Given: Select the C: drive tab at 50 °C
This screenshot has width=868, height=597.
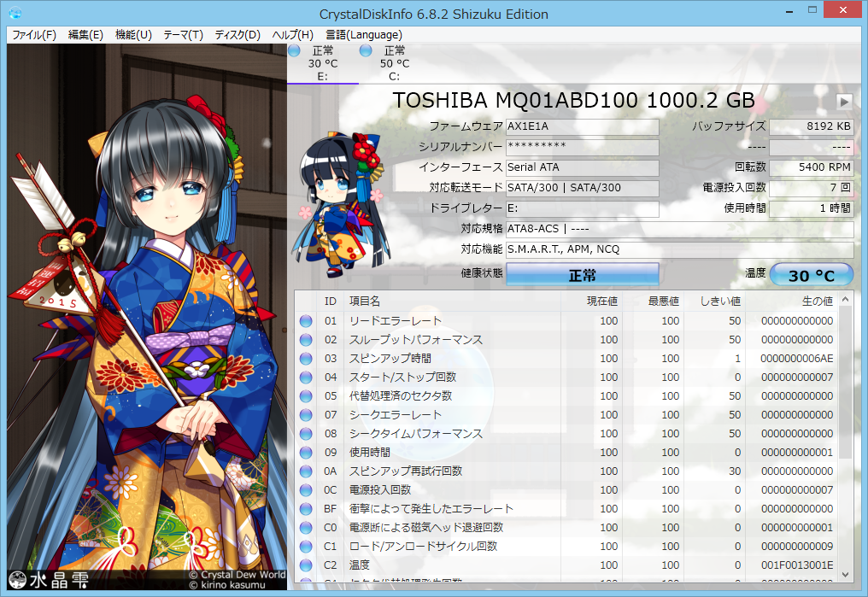Looking at the screenshot, I should 394,63.
